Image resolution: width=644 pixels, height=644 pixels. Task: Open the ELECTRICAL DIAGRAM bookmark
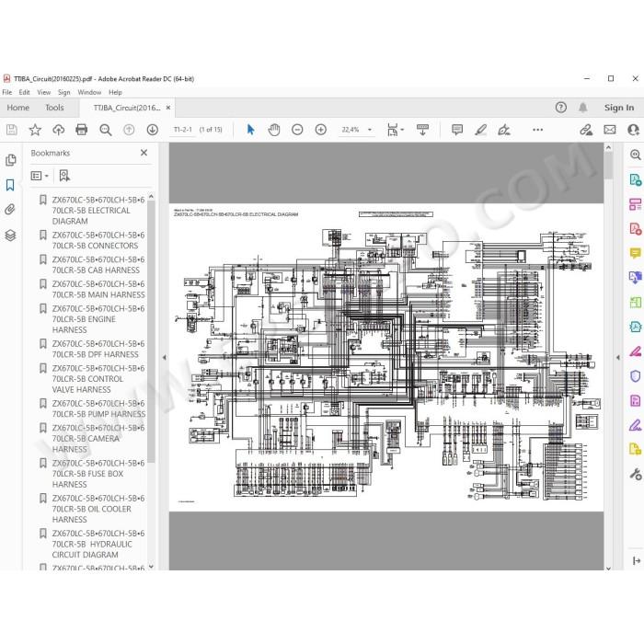point(98,211)
